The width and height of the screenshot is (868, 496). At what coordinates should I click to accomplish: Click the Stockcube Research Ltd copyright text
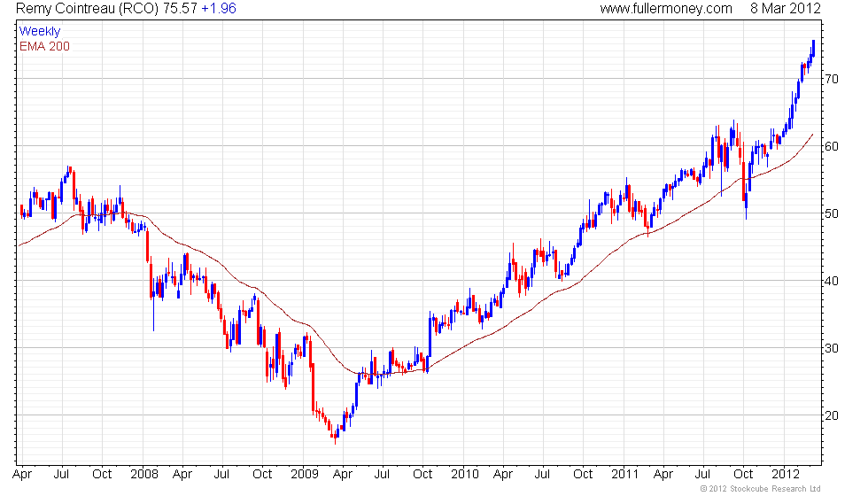pos(761,489)
